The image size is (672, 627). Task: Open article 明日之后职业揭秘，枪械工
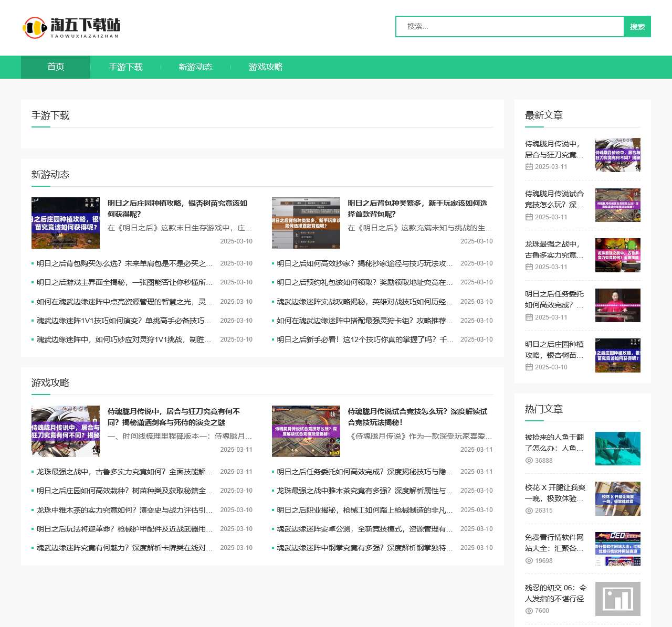tap(365, 510)
